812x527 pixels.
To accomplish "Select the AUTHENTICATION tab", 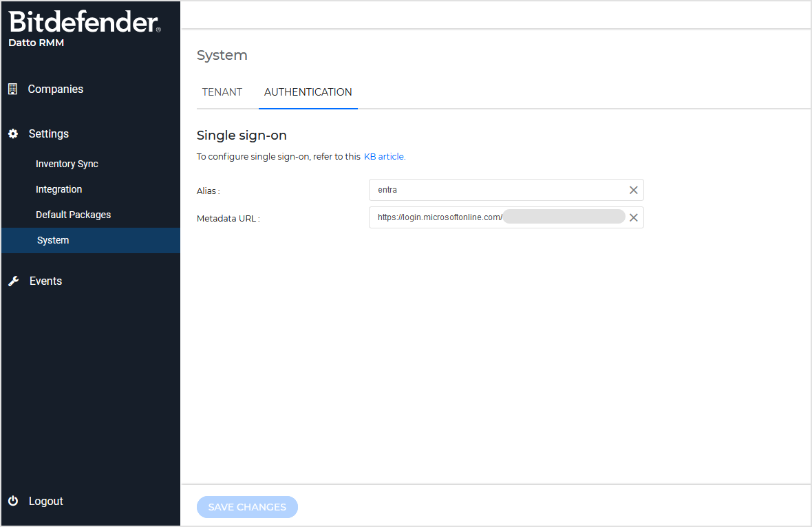I will click(308, 92).
